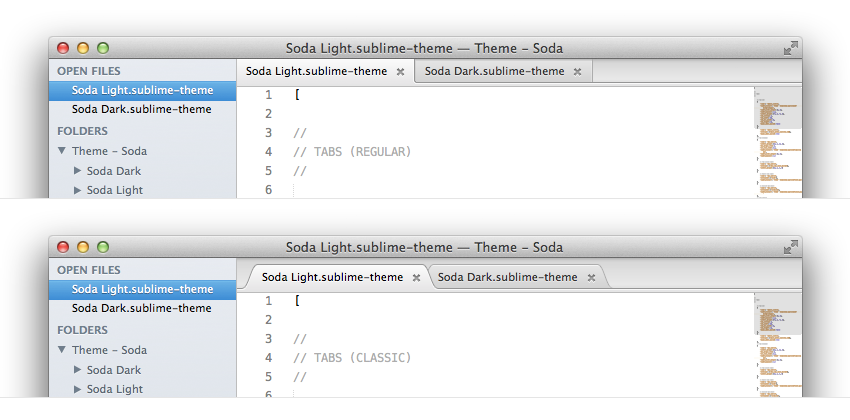Image resolution: width=850 pixels, height=420 pixels.
Task: Open Soda Dark.sublime-theme from regular-tabs window sidebar
Action: [x=141, y=110]
